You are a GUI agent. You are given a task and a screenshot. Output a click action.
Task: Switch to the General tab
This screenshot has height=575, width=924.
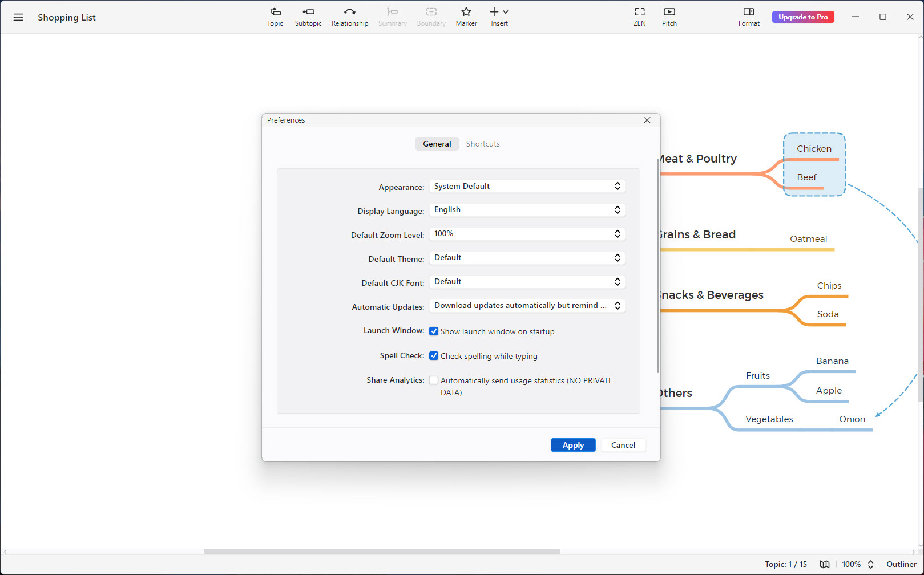437,144
